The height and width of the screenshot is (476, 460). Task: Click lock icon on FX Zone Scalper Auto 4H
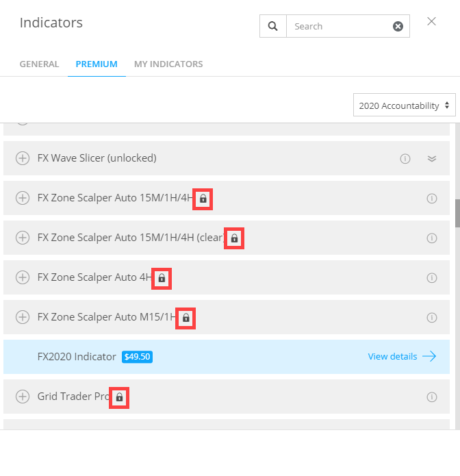click(x=162, y=278)
